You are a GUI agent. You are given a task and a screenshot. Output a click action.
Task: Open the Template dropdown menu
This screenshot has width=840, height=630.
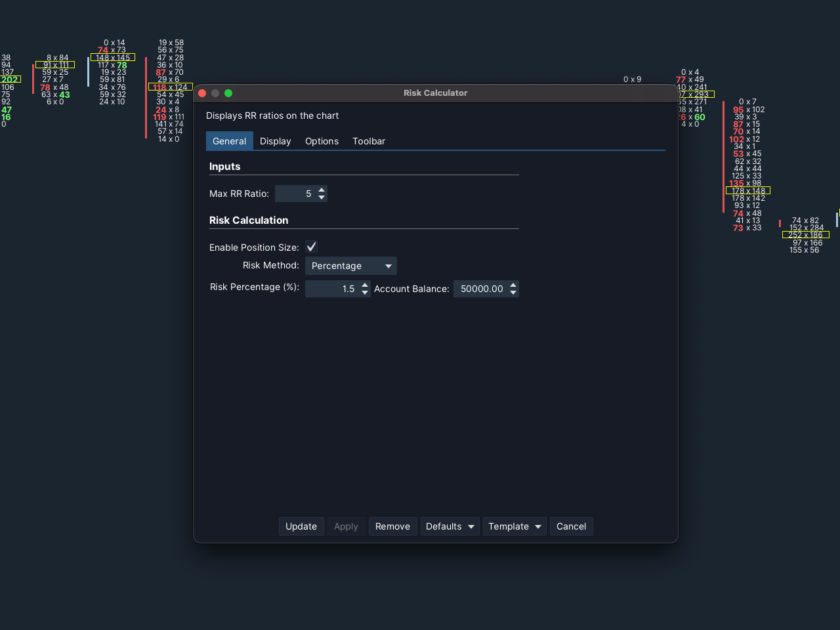tap(514, 526)
